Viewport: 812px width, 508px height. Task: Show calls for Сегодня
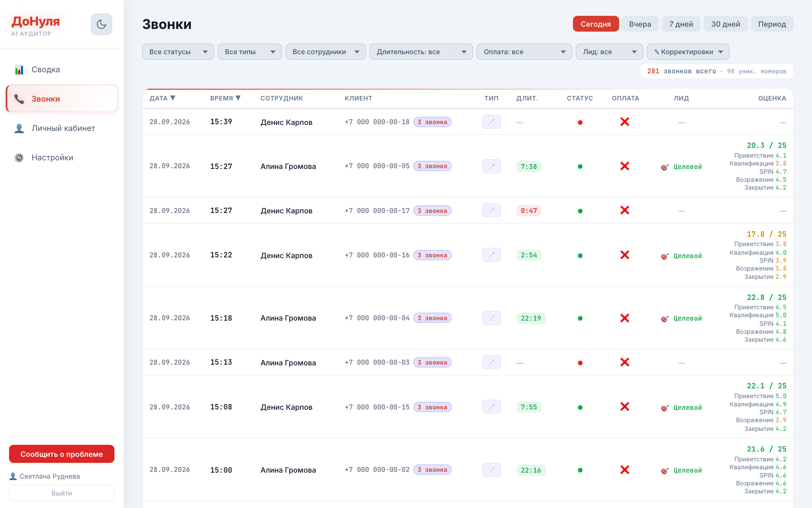point(596,24)
